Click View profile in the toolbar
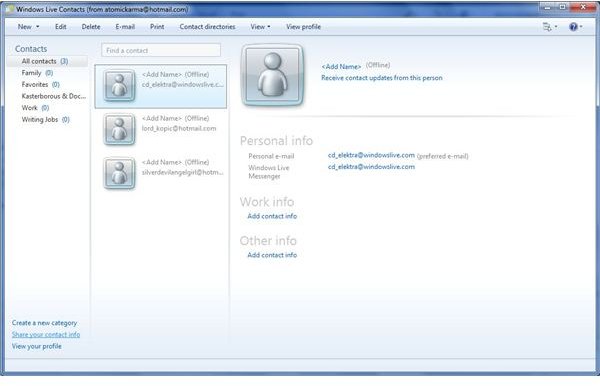The image size is (600, 386). (x=303, y=27)
